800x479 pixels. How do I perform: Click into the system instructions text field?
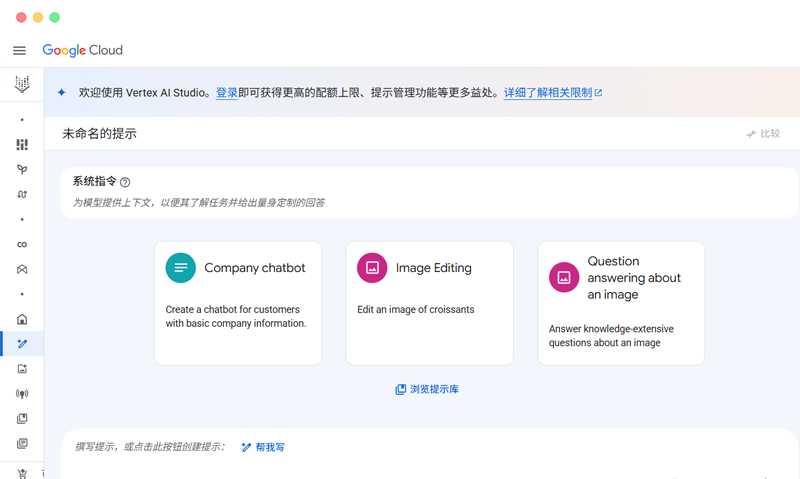(x=400, y=203)
